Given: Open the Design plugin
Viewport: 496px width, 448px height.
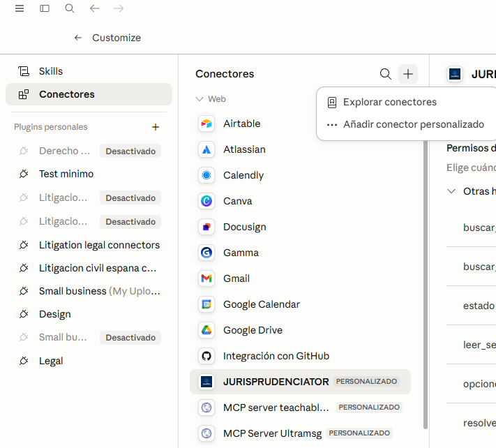Looking at the screenshot, I should (89, 314).
